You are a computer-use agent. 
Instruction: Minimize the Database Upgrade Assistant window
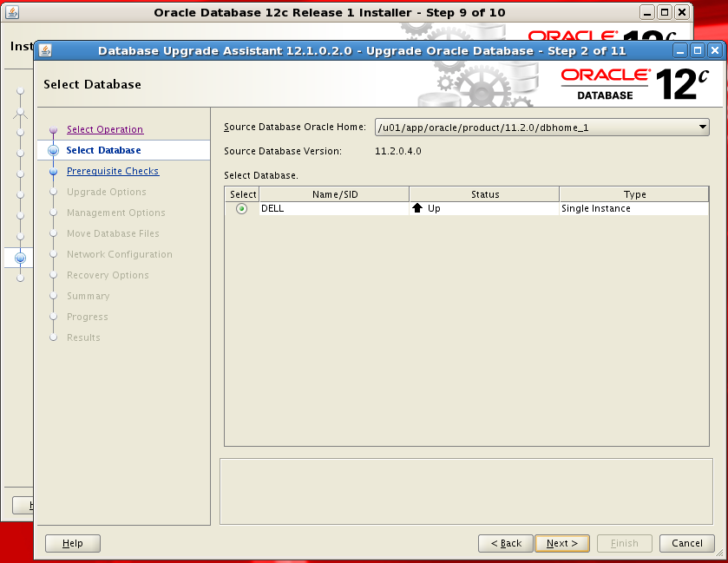point(680,50)
